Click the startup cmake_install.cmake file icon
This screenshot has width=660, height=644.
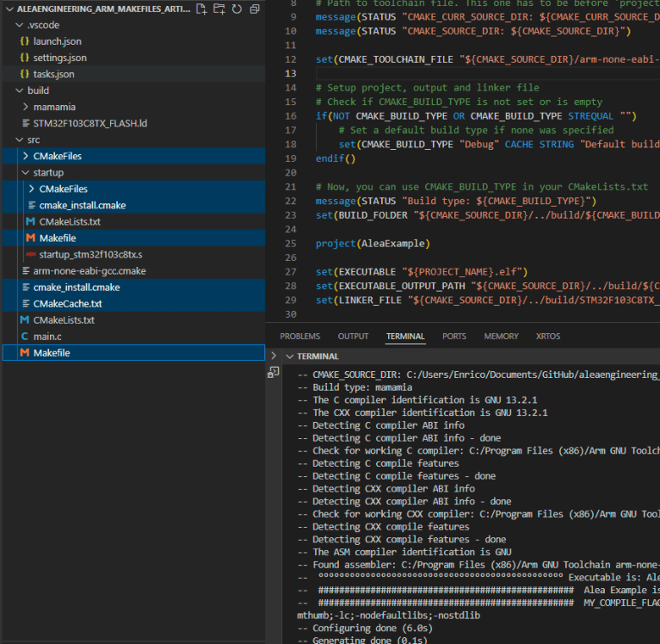click(32, 205)
